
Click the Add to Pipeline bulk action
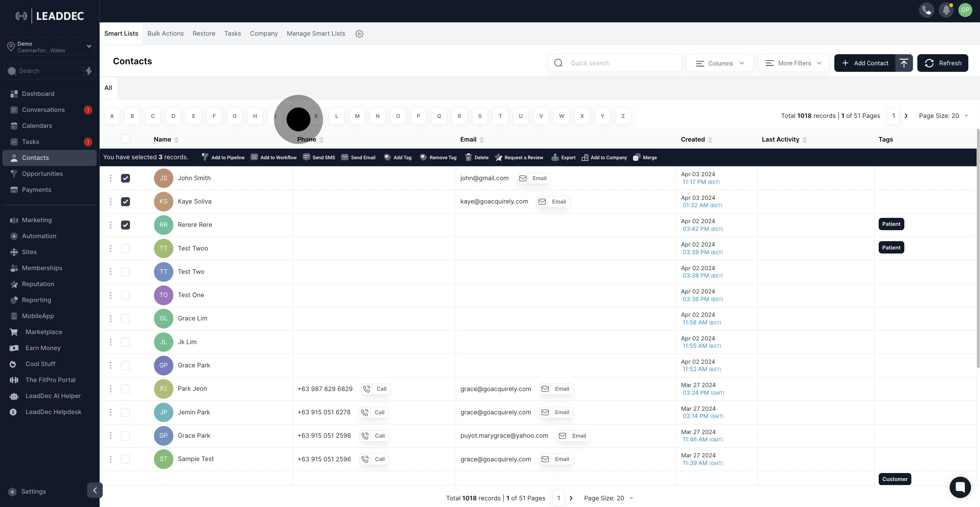click(223, 157)
